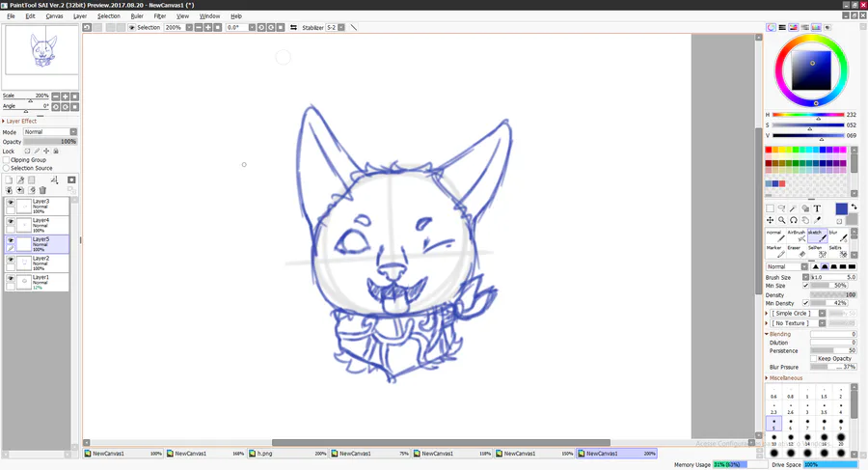Open the brush blend mode Normal dropdown
868x470 pixels.
coord(804,266)
